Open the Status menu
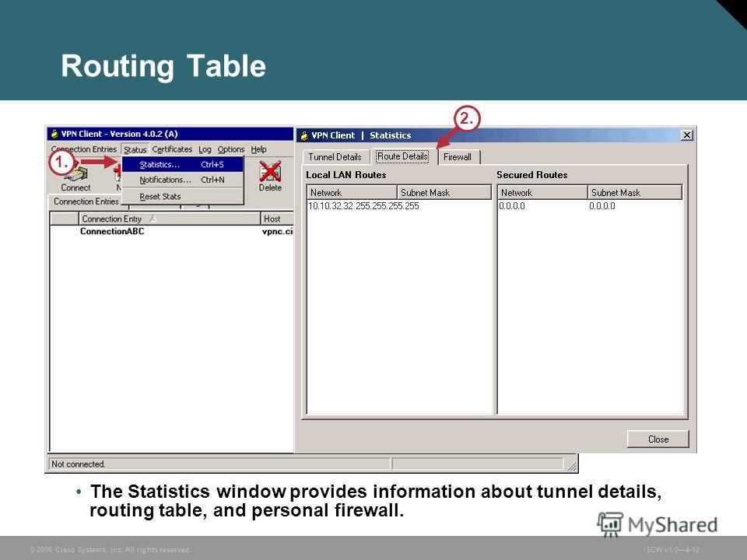747x560 pixels. tap(135, 149)
